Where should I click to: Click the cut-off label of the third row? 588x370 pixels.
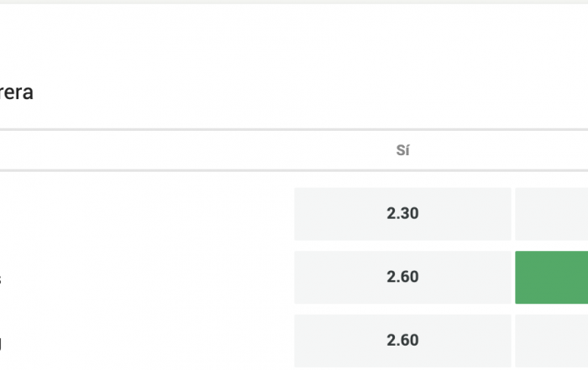[1, 342]
